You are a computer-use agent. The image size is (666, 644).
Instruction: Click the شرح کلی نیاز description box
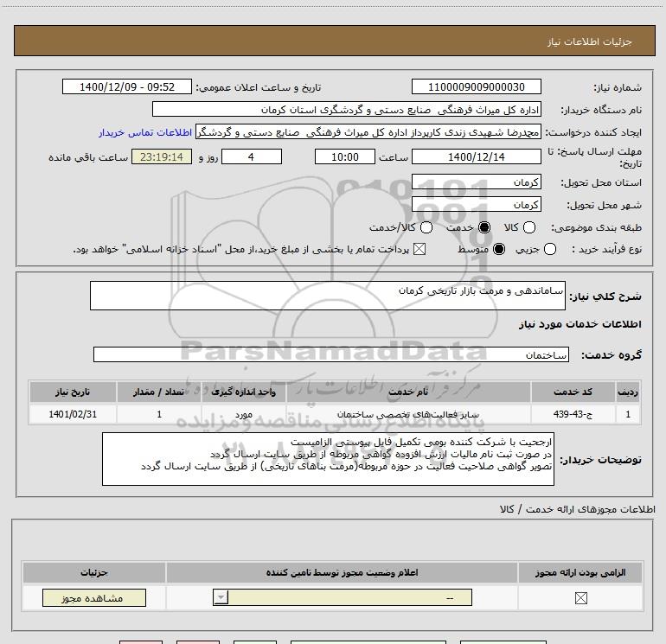tap(328, 296)
